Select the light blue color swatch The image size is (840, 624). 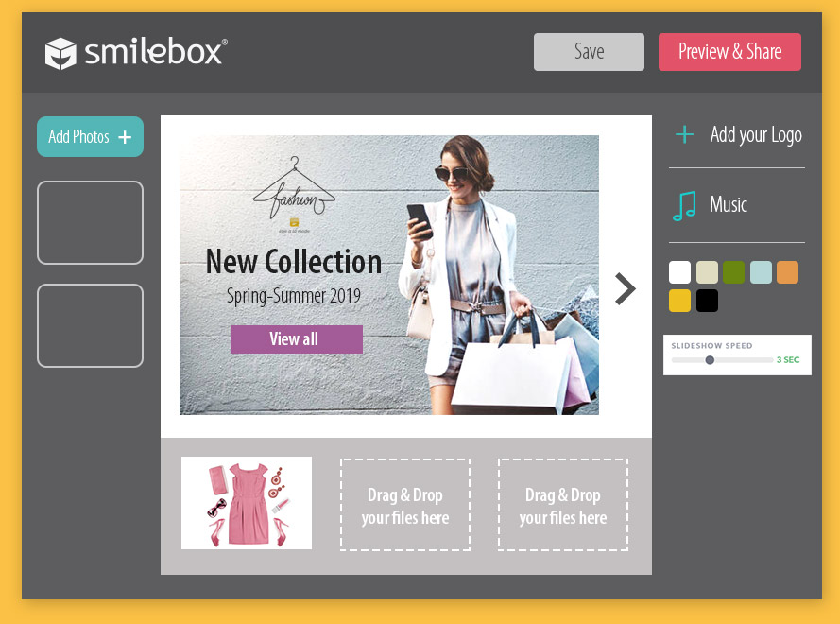coord(761,272)
